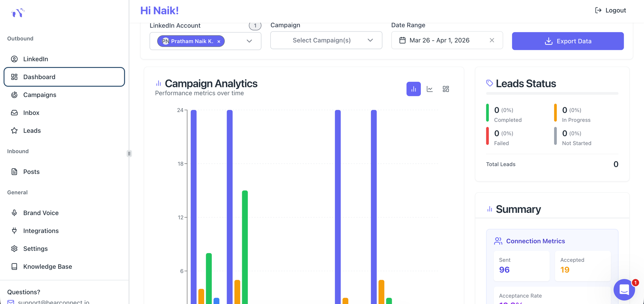Switch to bar chart view
This screenshot has width=644, height=304.
click(413, 89)
